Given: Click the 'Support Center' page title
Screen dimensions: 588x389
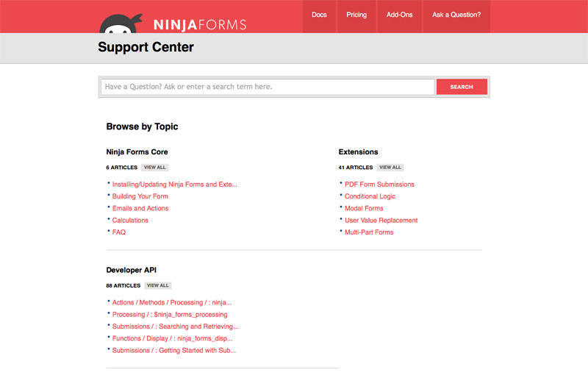Looking at the screenshot, I should pos(146,47).
